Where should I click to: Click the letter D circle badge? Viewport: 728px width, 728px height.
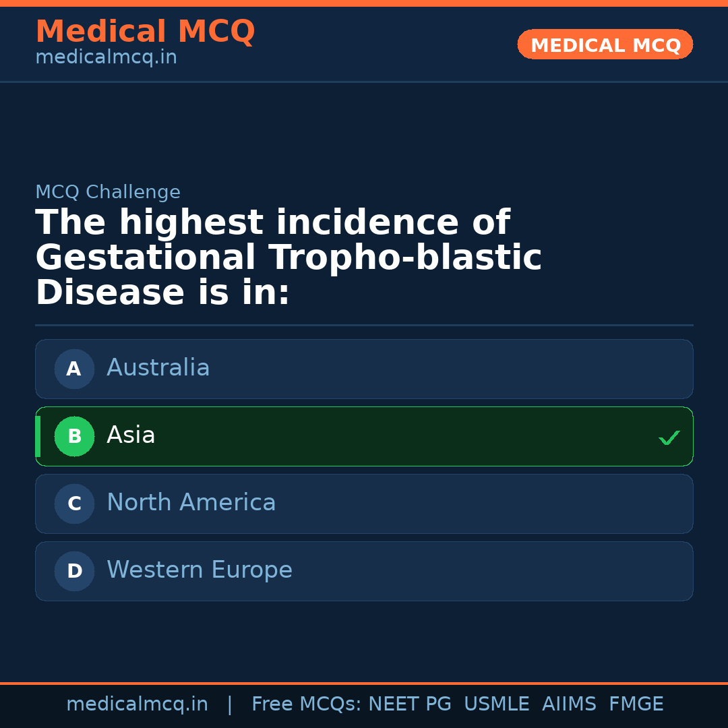[74, 571]
